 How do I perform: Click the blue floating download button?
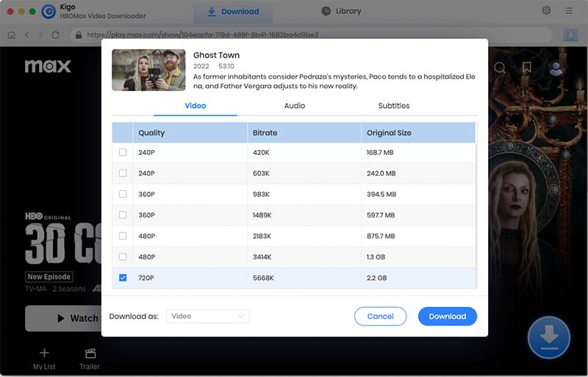point(549,337)
